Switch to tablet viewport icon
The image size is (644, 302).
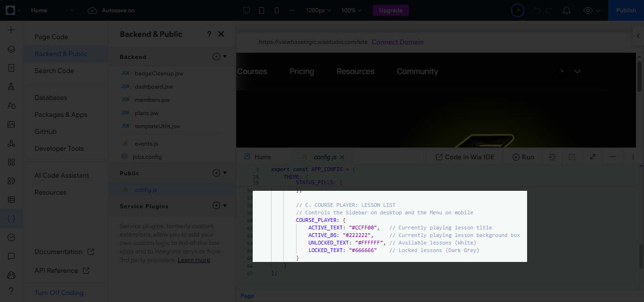click(262, 10)
